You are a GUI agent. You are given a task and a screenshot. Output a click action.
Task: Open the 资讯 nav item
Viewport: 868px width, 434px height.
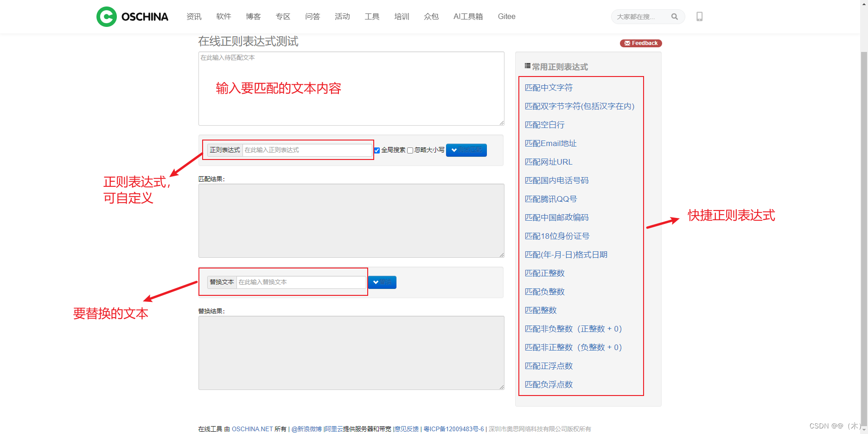pyautogui.click(x=194, y=17)
